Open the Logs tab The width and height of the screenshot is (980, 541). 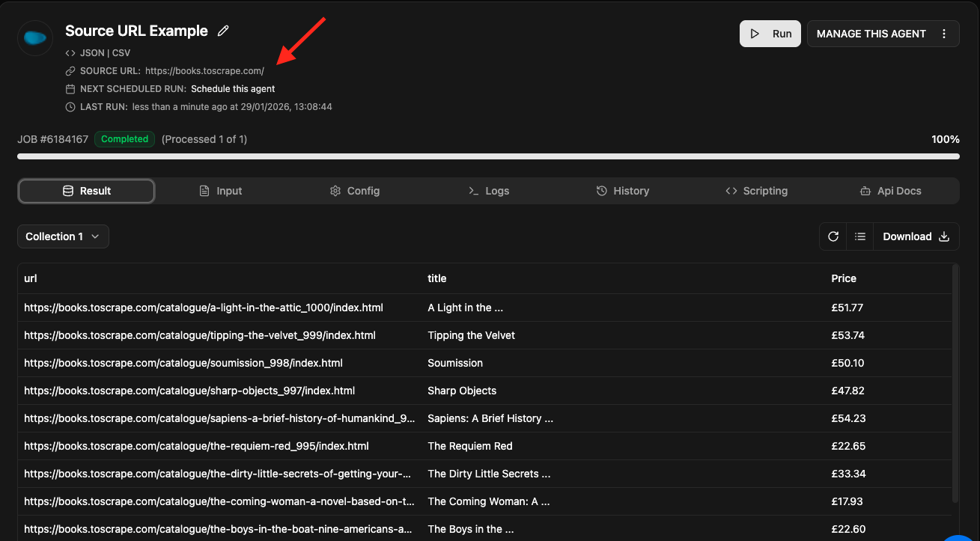pos(489,191)
